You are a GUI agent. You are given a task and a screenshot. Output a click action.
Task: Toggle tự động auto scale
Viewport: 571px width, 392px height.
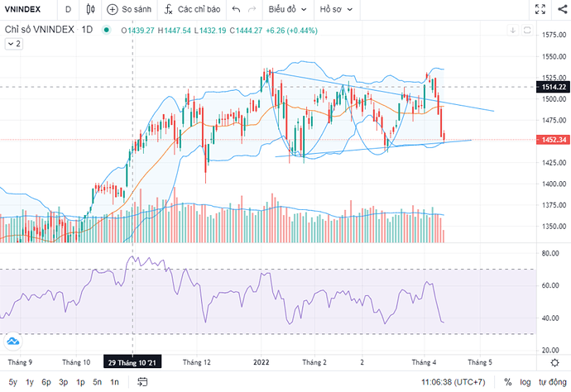click(x=552, y=382)
